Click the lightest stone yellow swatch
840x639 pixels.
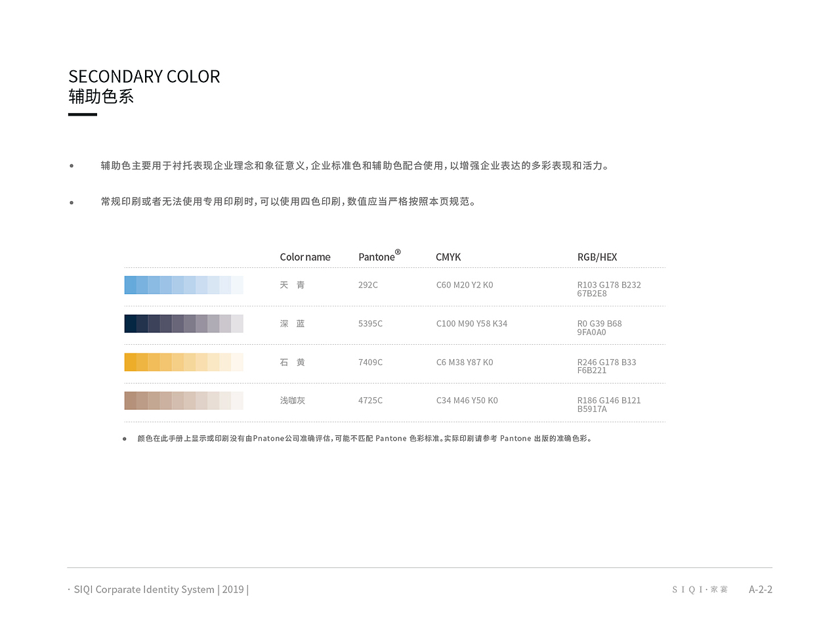(x=237, y=363)
